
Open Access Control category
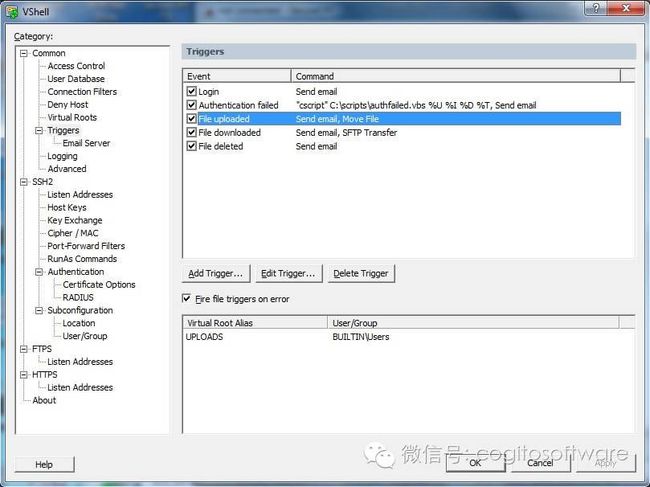[76, 66]
